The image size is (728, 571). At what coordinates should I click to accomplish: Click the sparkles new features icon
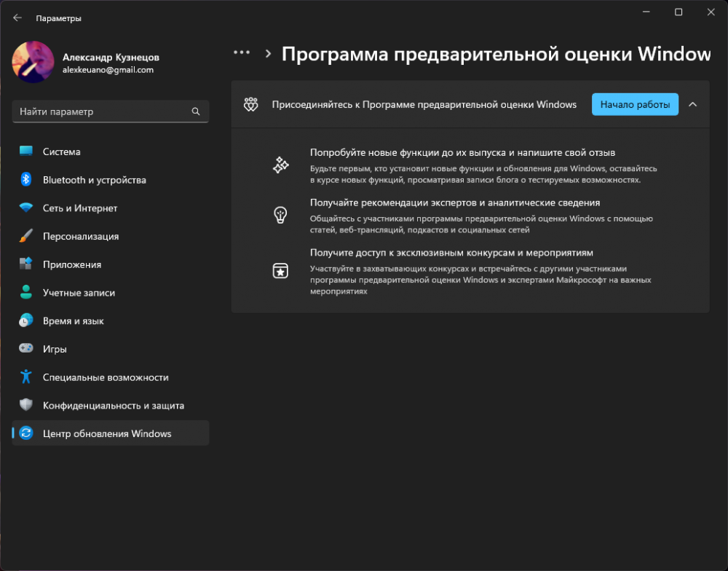[280, 165]
